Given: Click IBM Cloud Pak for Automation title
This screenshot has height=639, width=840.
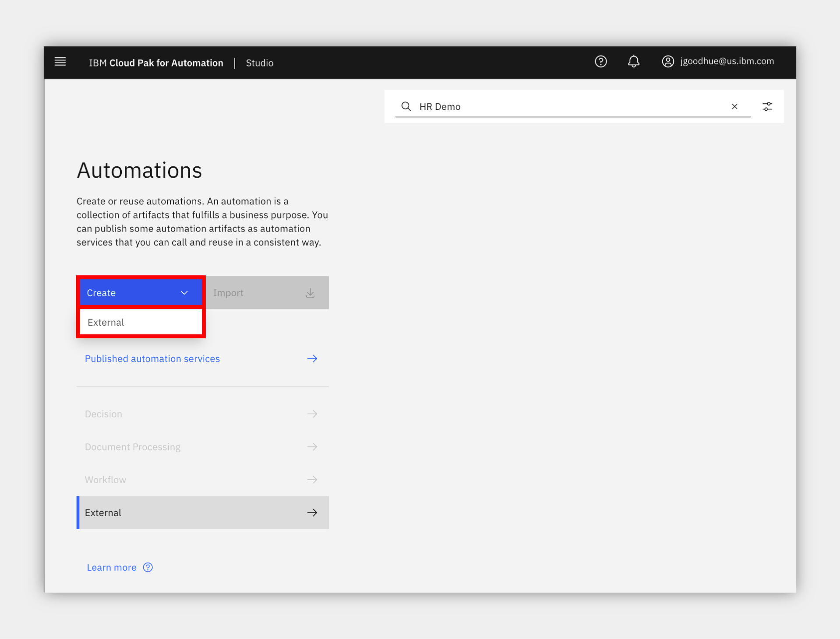Looking at the screenshot, I should pos(156,63).
